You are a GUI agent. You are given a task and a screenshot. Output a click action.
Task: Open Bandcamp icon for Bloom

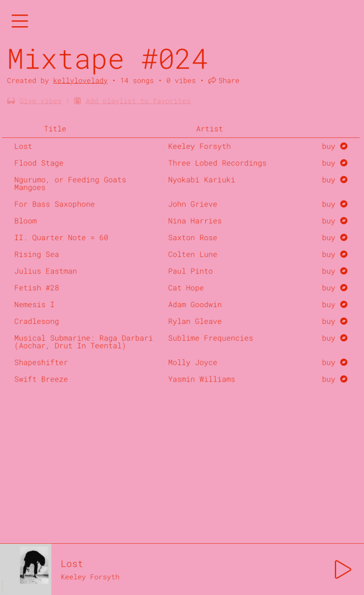coord(344,221)
